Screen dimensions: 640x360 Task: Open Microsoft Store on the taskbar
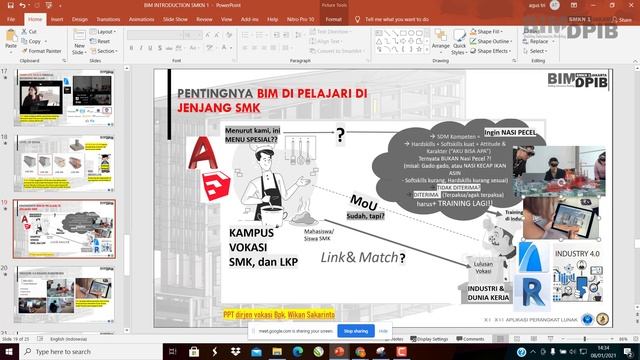194,351
